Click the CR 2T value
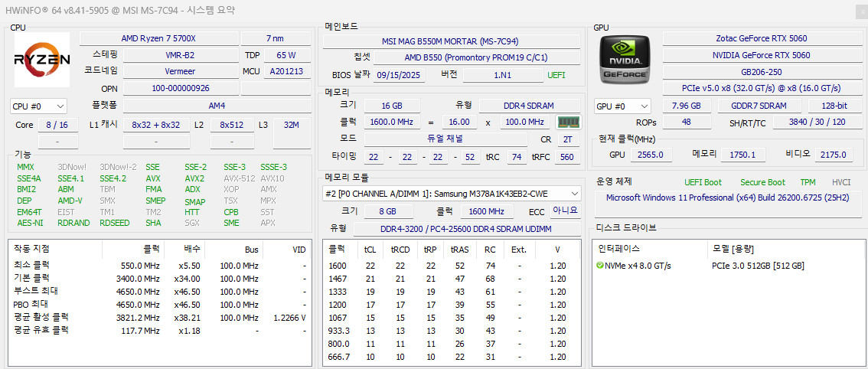This screenshot has height=369, width=868. pyautogui.click(x=568, y=139)
